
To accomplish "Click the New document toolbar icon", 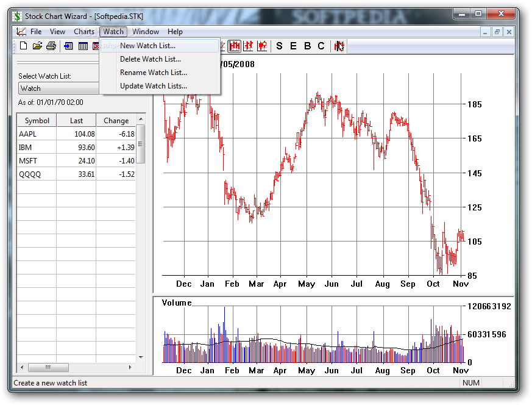I will [23, 46].
